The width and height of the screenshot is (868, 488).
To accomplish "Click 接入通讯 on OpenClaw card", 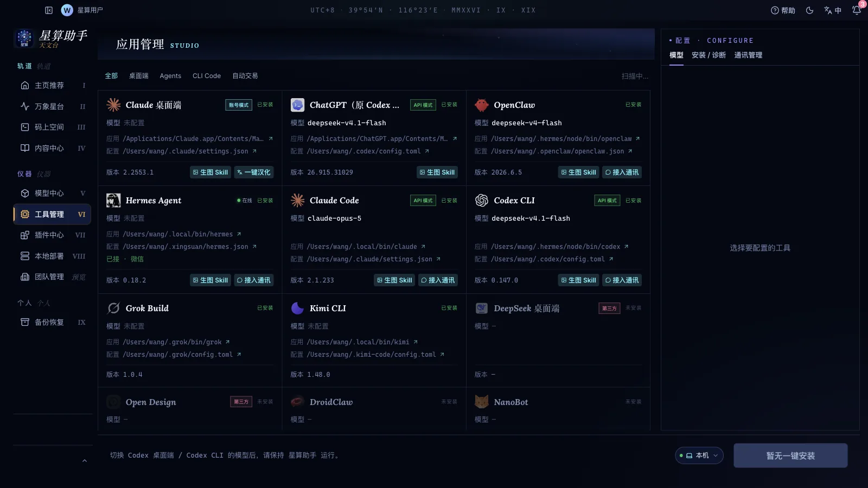I will 622,172.
